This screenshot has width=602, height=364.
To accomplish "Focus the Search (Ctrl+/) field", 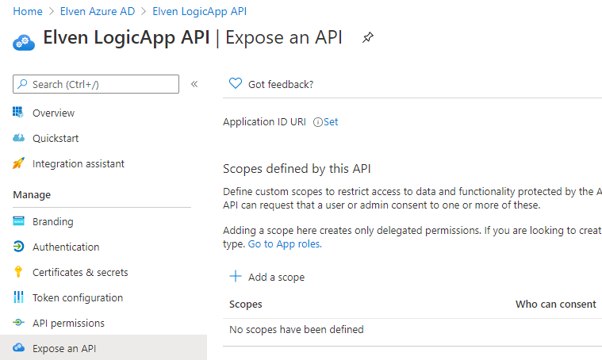I will tap(96, 84).
